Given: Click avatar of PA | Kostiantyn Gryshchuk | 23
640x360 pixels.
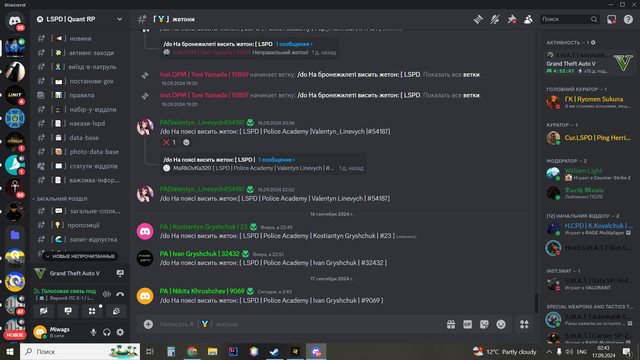Looking at the screenshot, I should [x=145, y=231].
